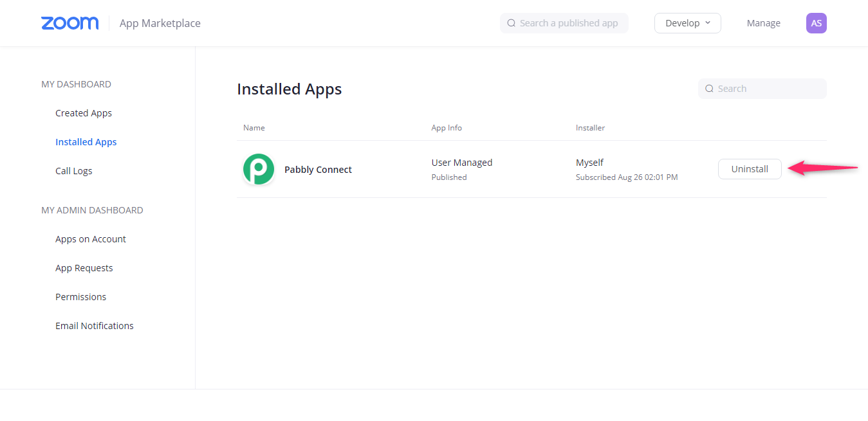868x421 pixels.
Task: Expand the Develop dropdown
Action: click(x=688, y=23)
